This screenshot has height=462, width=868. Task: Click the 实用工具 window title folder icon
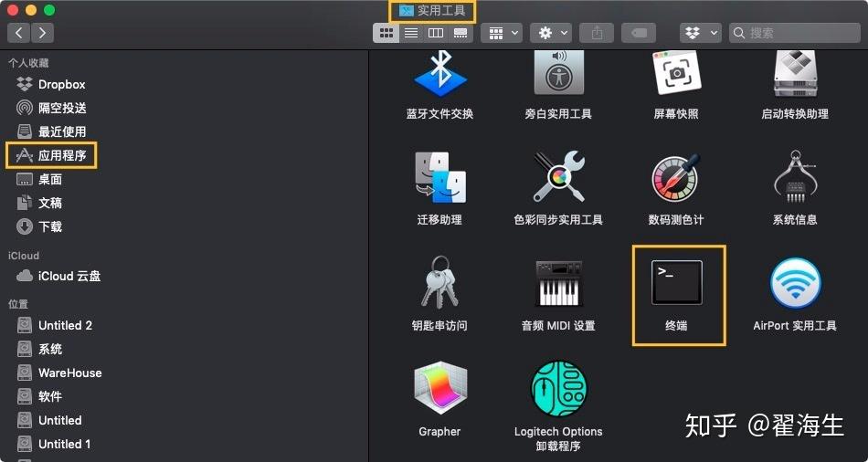point(407,11)
